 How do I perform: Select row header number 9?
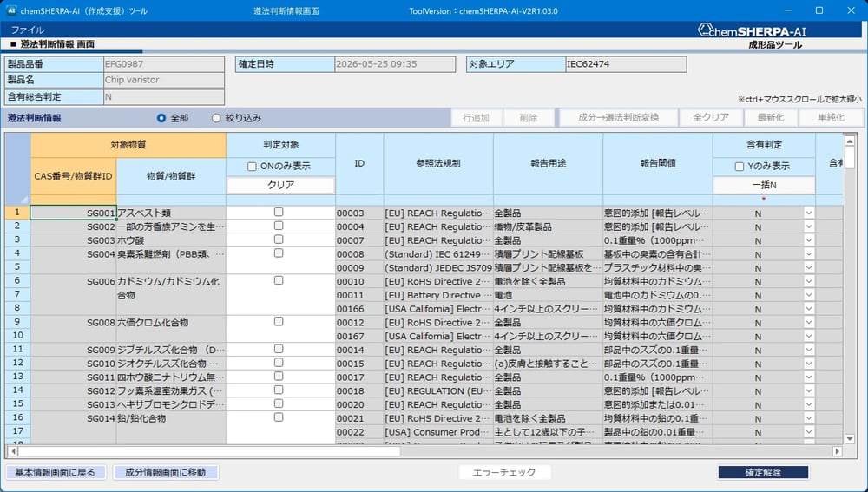[x=17, y=322]
